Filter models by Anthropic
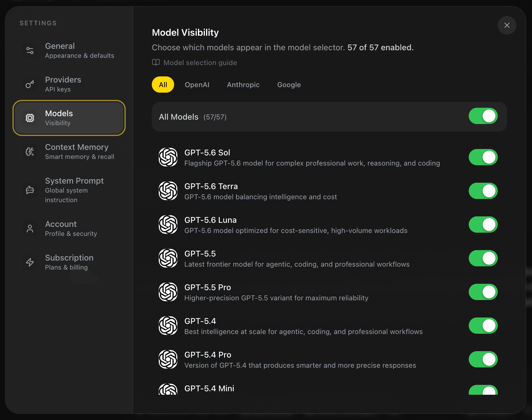Screen dimensions: 532x420 tap(243, 85)
